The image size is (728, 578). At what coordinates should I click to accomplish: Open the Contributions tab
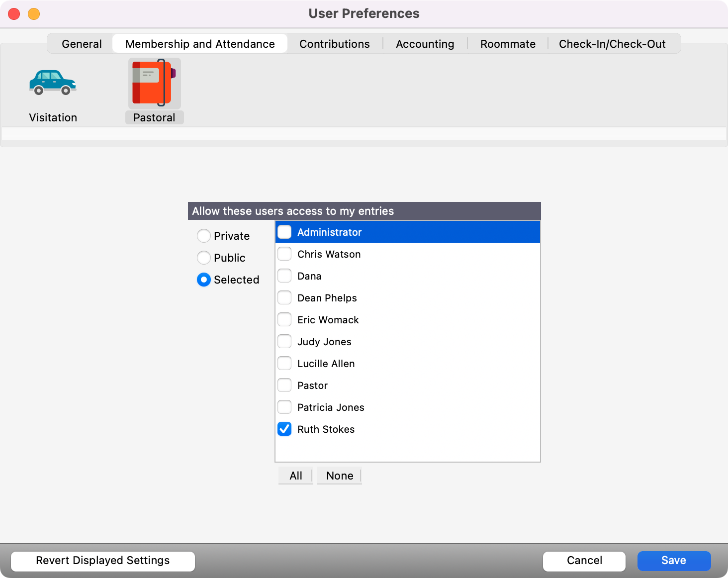coord(334,44)
